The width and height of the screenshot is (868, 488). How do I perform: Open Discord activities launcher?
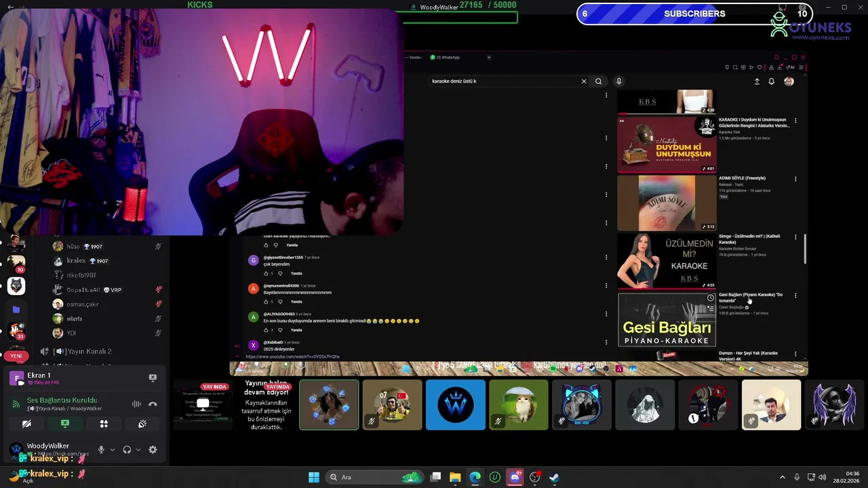point(104,424)
